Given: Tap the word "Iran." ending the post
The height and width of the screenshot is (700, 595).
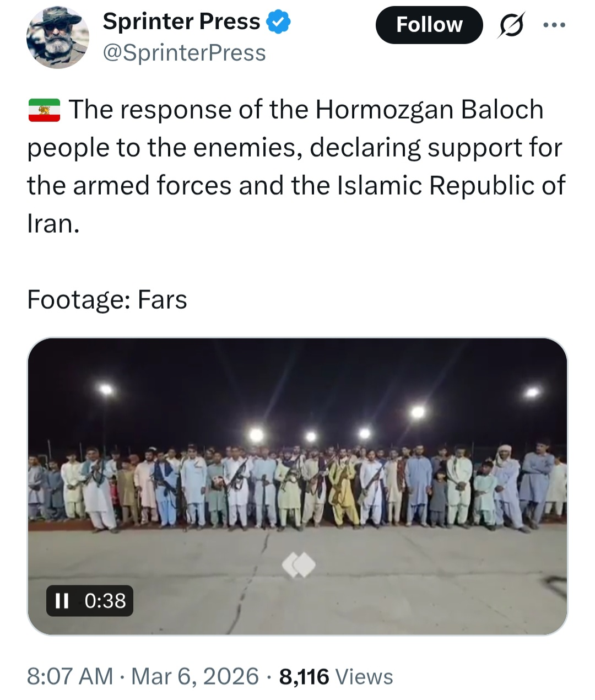Looking at the screenshot, I should click(x=53, y=224).
